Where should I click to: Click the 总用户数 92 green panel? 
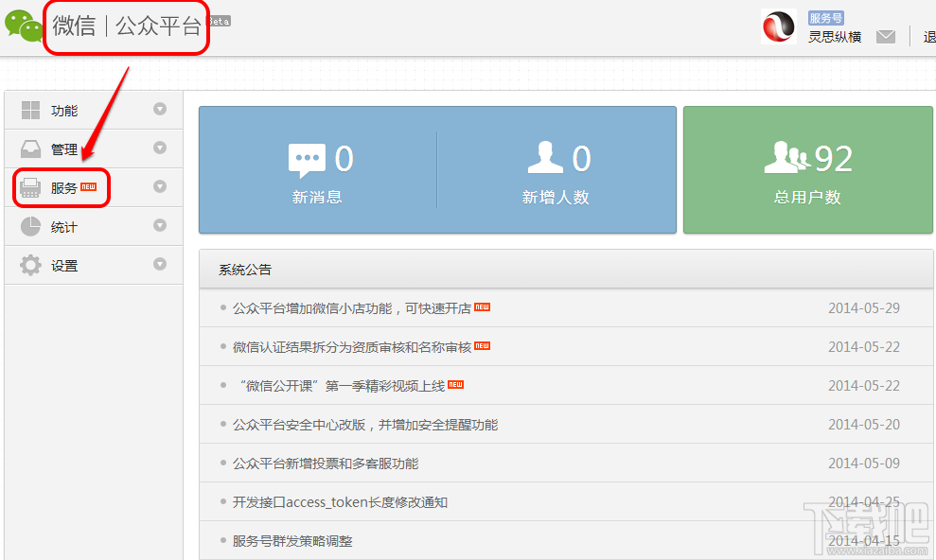[807, 170]
